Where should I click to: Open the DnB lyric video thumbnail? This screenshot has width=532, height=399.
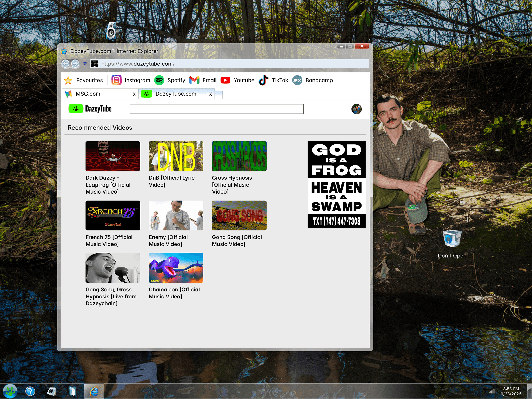[x=176, y=156]
